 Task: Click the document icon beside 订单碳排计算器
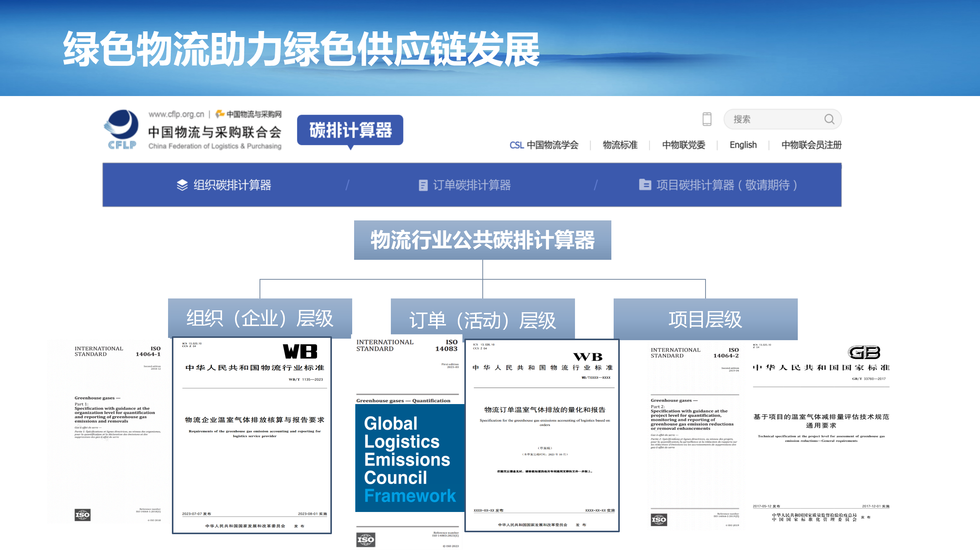pos(423,185)
